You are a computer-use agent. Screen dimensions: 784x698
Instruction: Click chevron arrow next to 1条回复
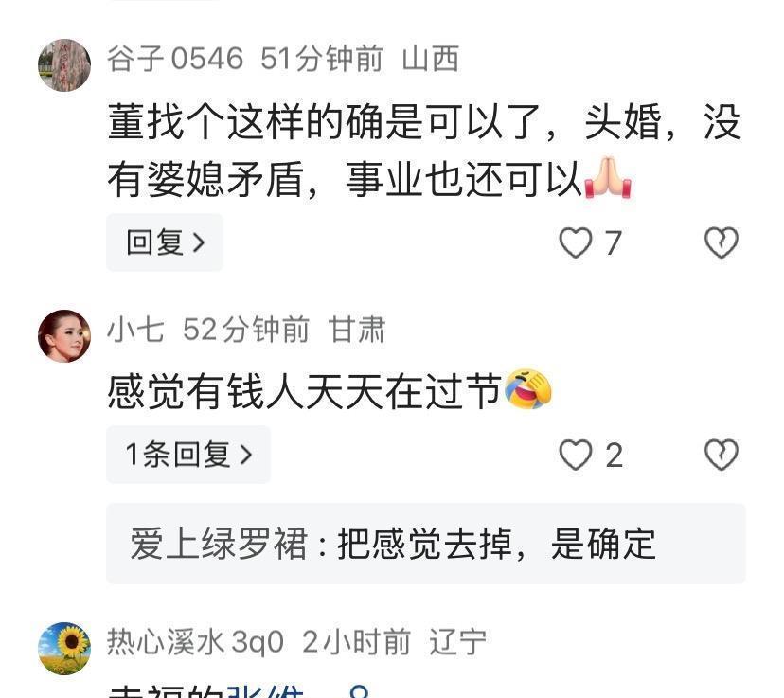point(246,455)
